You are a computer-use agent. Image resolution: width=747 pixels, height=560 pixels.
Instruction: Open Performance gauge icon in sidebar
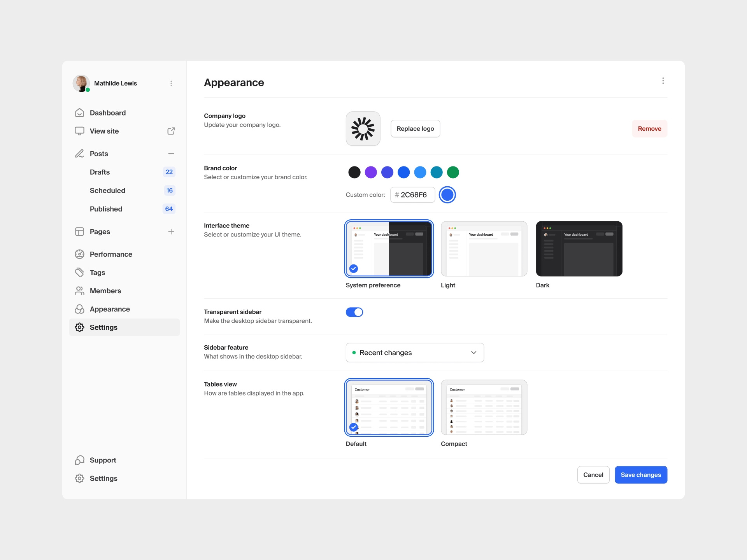79,254
